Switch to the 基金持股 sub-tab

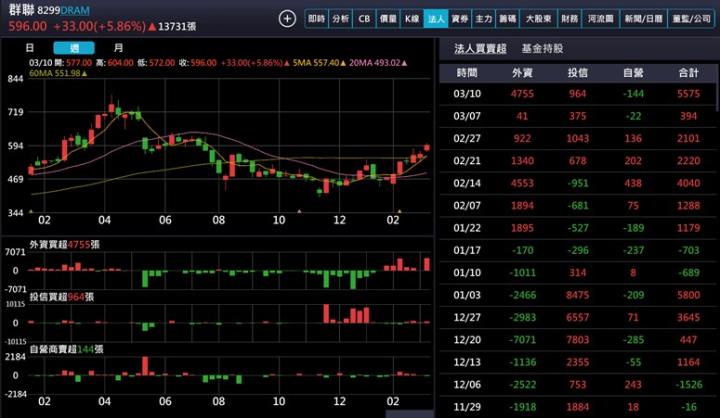click(542, 49)
